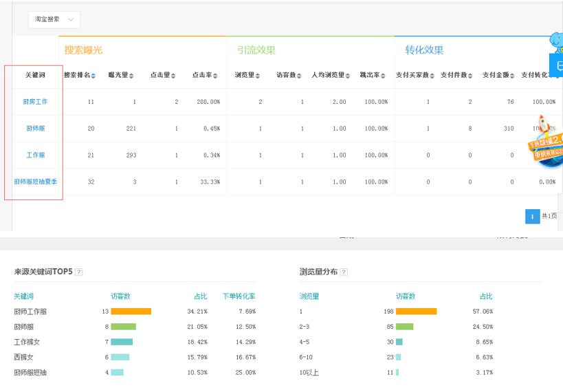Open keyword link 厨房工作
Screen dimensions: 563x392
click(35, 102)
